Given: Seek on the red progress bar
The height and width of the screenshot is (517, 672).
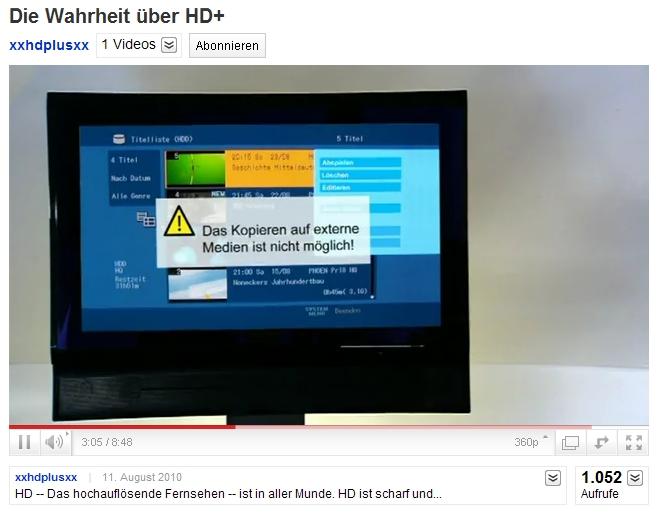Looking at the screenshot, I should 329,427.
